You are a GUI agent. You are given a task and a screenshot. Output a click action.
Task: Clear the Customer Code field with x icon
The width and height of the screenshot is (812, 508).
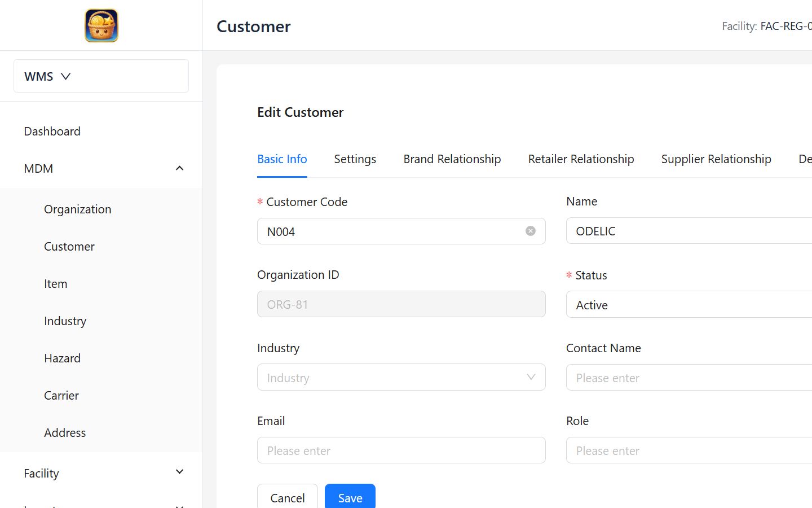click(x=531, y=231)
